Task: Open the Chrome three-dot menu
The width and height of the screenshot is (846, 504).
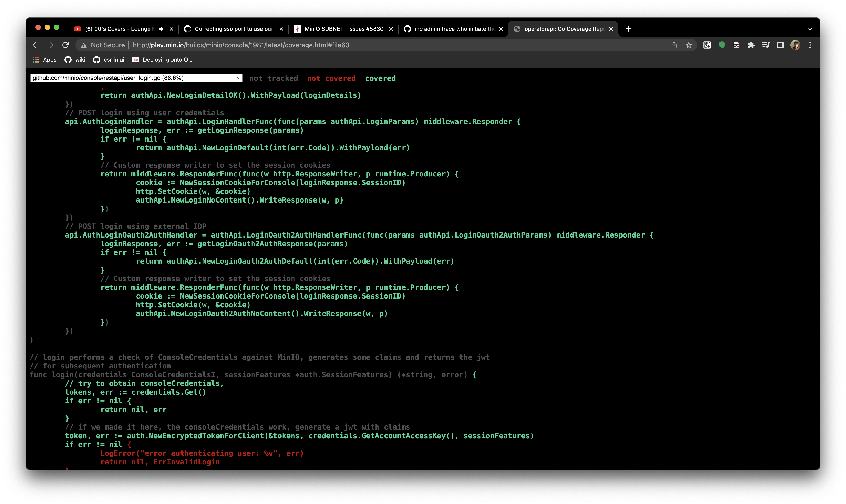Action: pyautogui.click(x=810, y=45)
